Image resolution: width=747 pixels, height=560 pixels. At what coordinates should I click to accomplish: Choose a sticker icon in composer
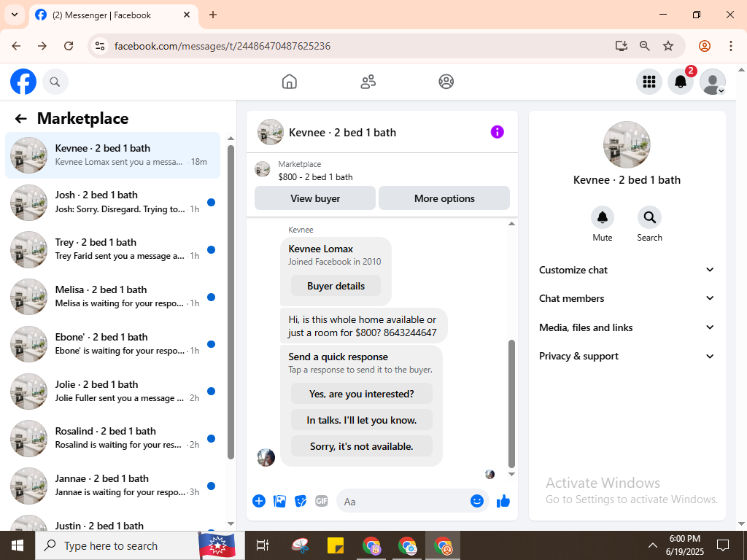click(x=300, y=501)
